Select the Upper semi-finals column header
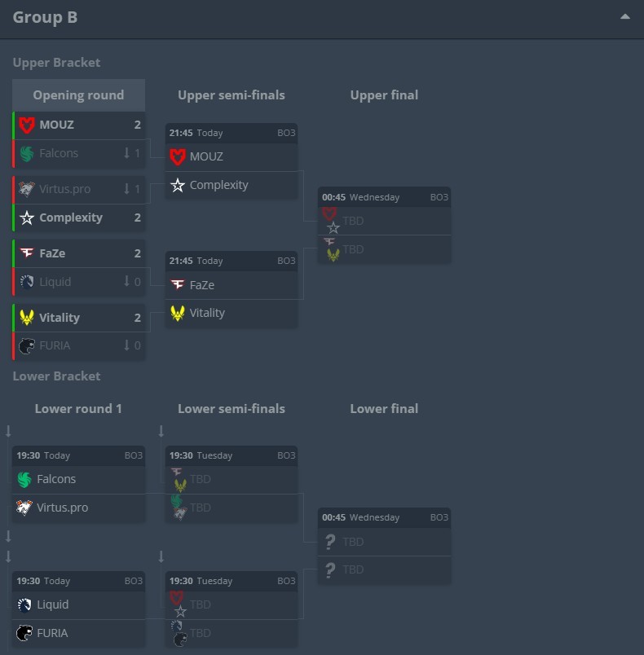 pos(232,95)
